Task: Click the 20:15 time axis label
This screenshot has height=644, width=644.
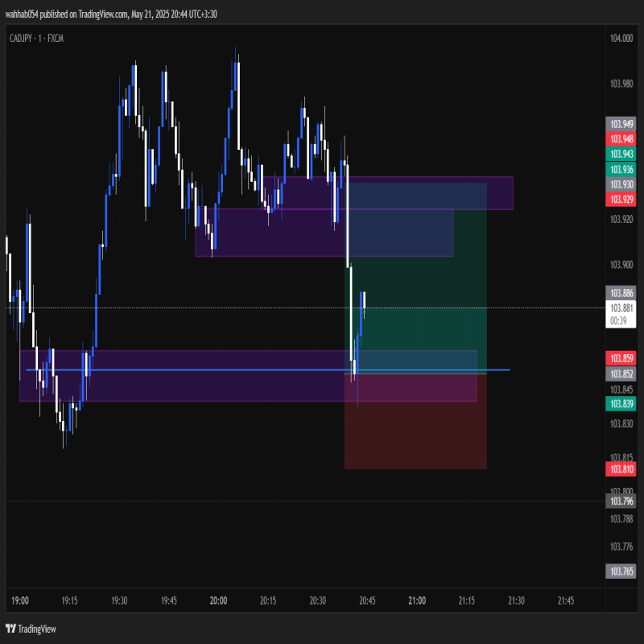Action: pyautogui.click(x=268, y=601)
